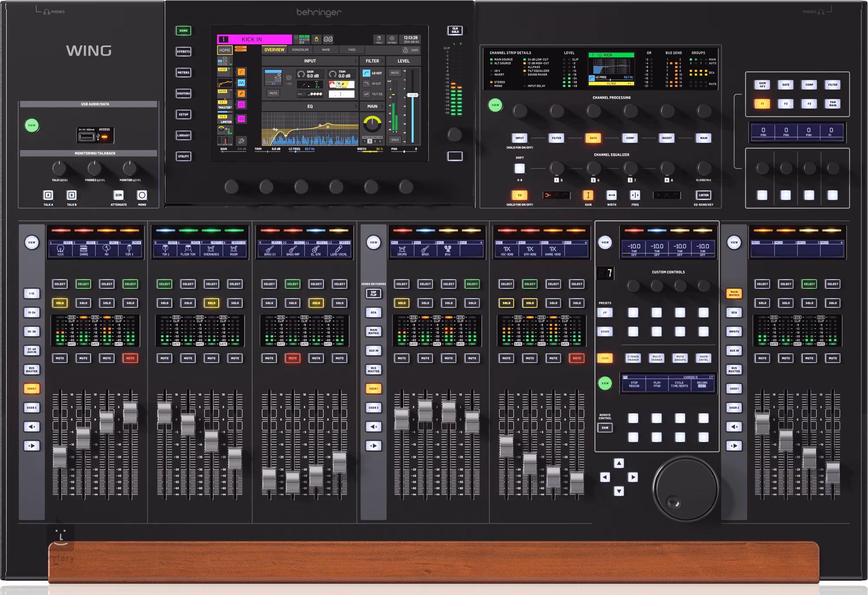This screenshot has width=868, height=595.
Task: Expand the EQ section chevron
Action: click(x=356, y=106)
